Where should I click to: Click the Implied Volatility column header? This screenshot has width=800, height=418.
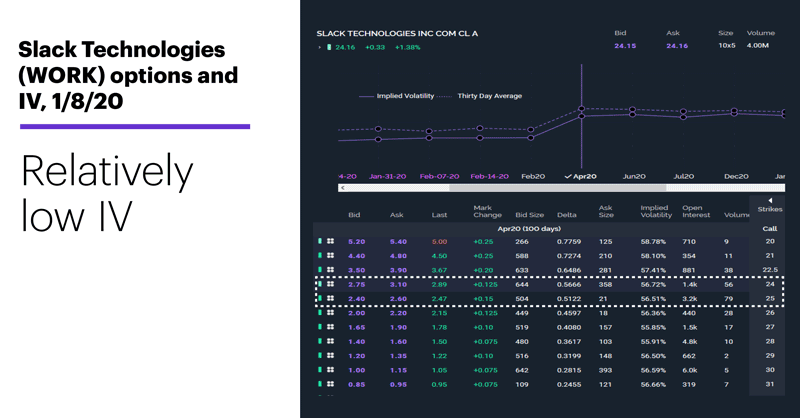656,211
